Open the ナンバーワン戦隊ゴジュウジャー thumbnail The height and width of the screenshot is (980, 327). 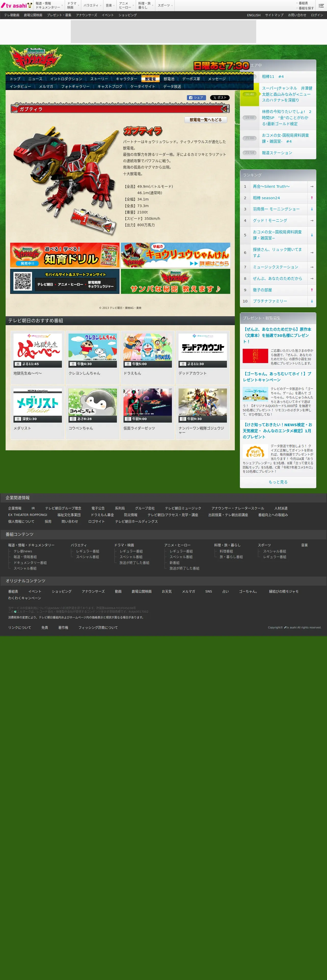(202, 405)
